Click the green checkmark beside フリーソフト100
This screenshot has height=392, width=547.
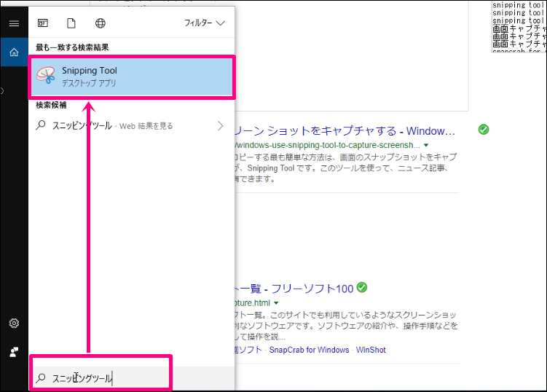coord(362,287)
